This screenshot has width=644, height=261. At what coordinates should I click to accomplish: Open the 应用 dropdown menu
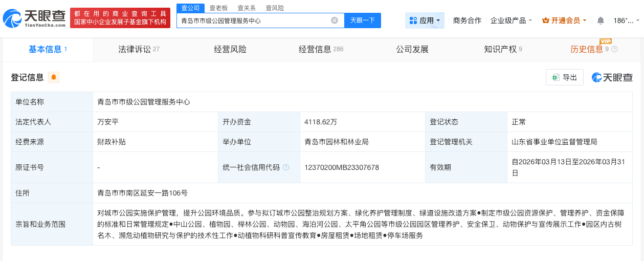[x=425, y=20]
